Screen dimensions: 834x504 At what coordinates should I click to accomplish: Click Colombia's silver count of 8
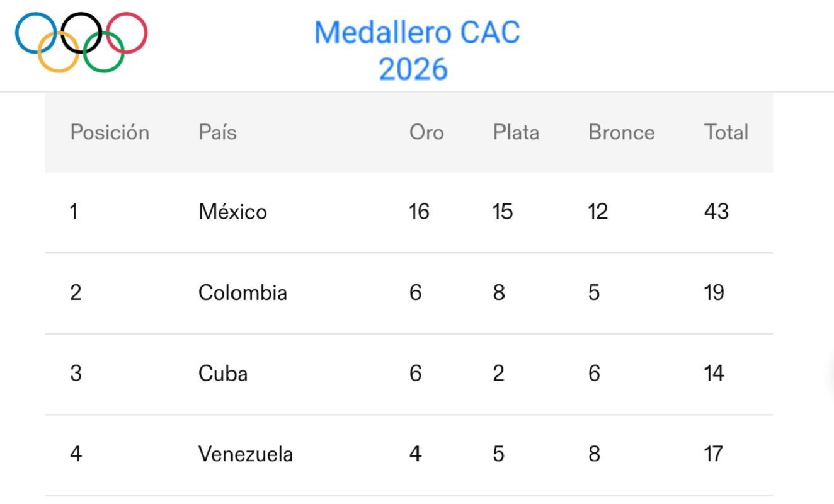click(499, 293)
